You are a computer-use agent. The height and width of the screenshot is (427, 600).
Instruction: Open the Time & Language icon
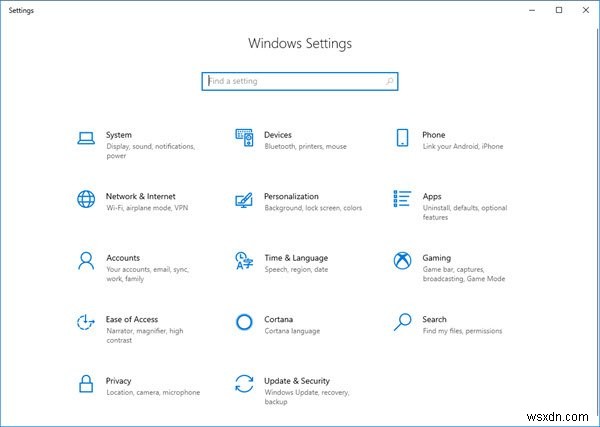[x=244, y=260]
